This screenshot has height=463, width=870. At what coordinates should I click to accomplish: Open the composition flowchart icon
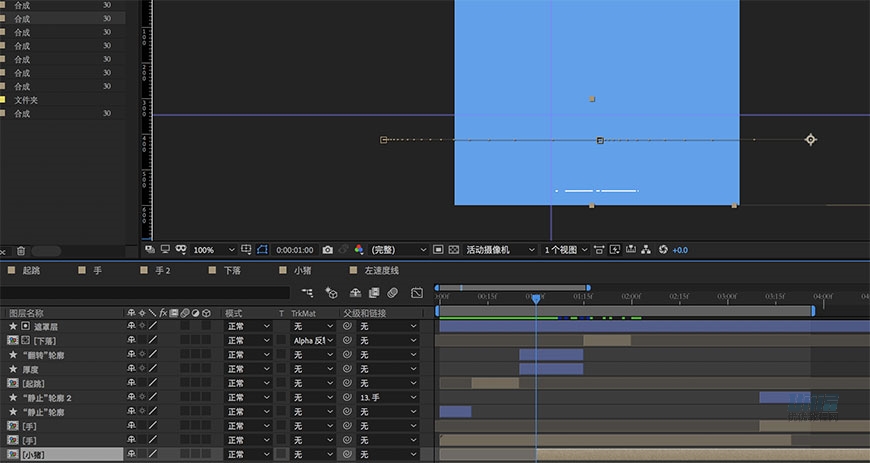[x=646, y=250]
